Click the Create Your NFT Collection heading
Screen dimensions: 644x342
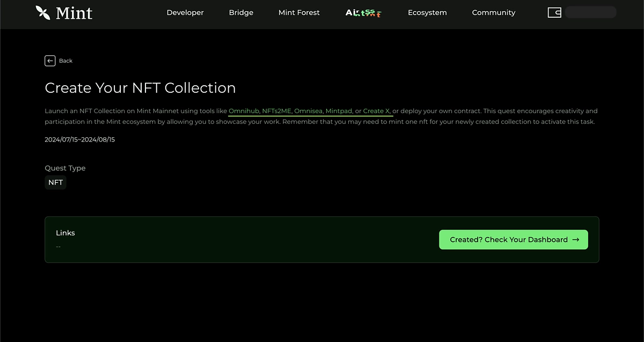coord(140,88)
